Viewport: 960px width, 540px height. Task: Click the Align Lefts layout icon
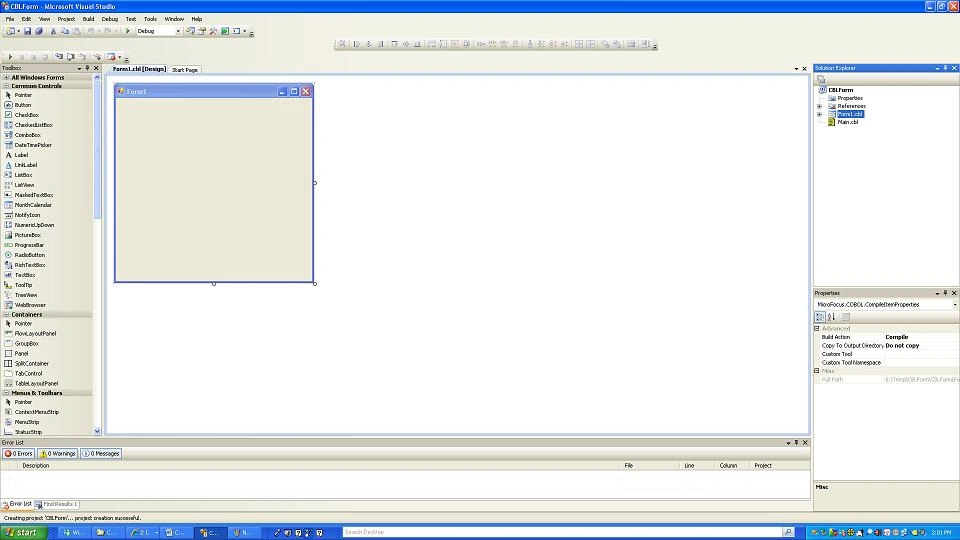click(356, 44)
